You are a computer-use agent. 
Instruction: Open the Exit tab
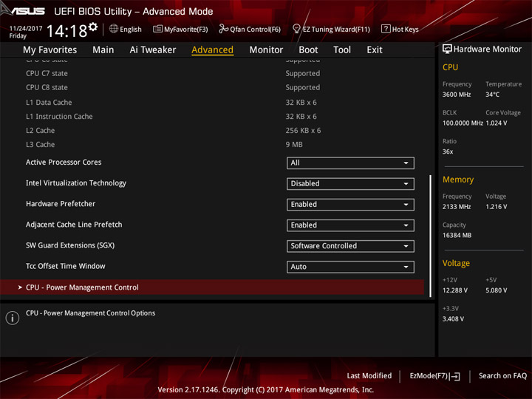point(375,50)
